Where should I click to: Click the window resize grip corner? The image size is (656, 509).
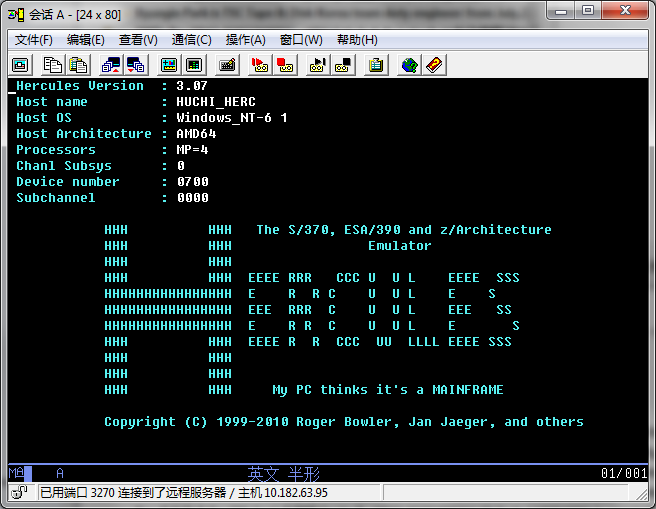pyautogui.click(x=642, y=494)
